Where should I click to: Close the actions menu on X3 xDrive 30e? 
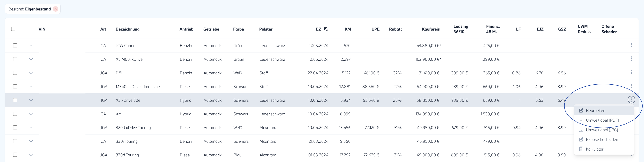pos(631,100)
